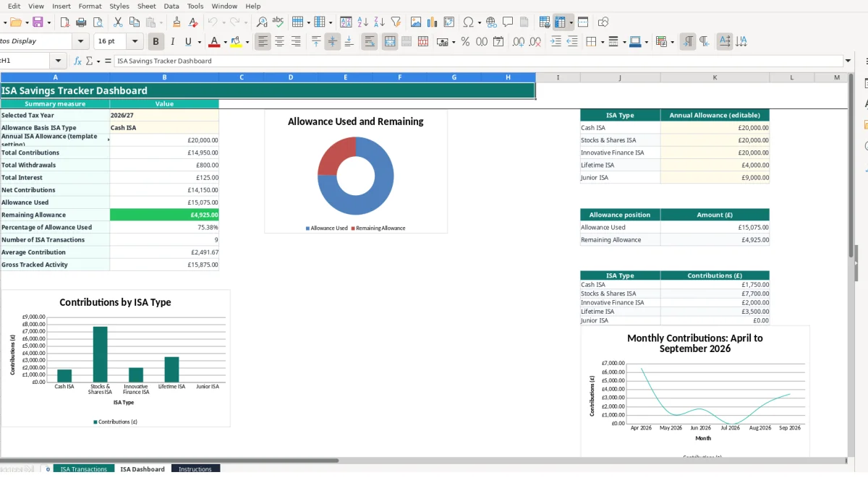Click the Print icon
This screenshot has height=488, width=868.
coord(82,22)
